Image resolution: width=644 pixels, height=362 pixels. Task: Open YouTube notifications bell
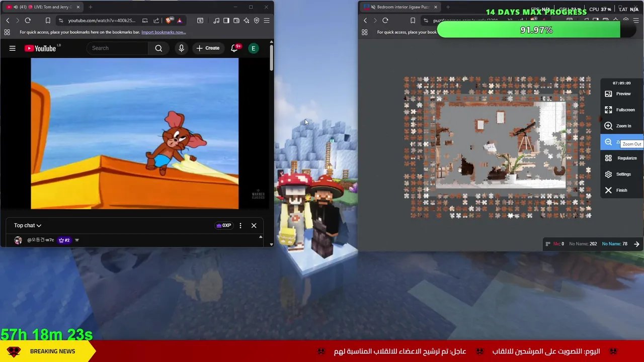coord(234,48)
